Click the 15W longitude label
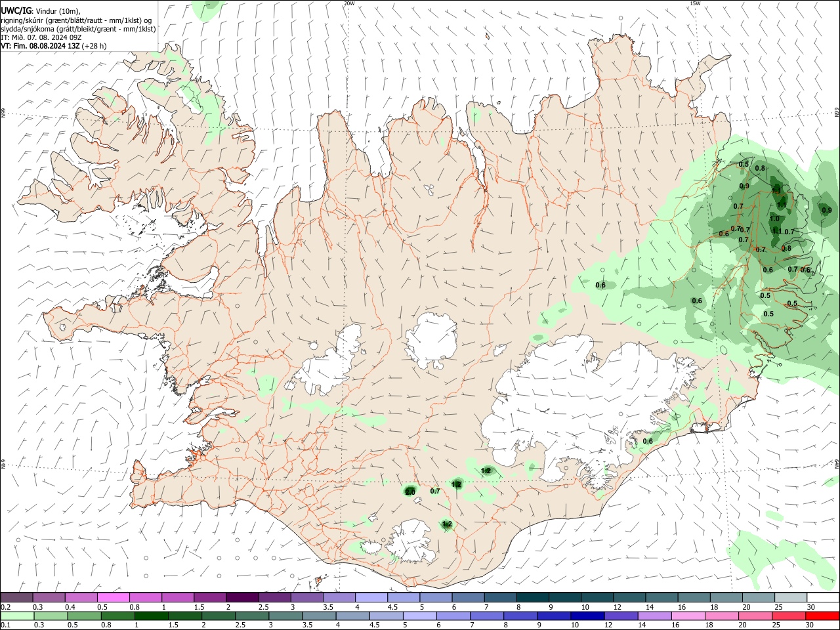The width and height of the screenshot is (840, 630). (x=695, y=3)
